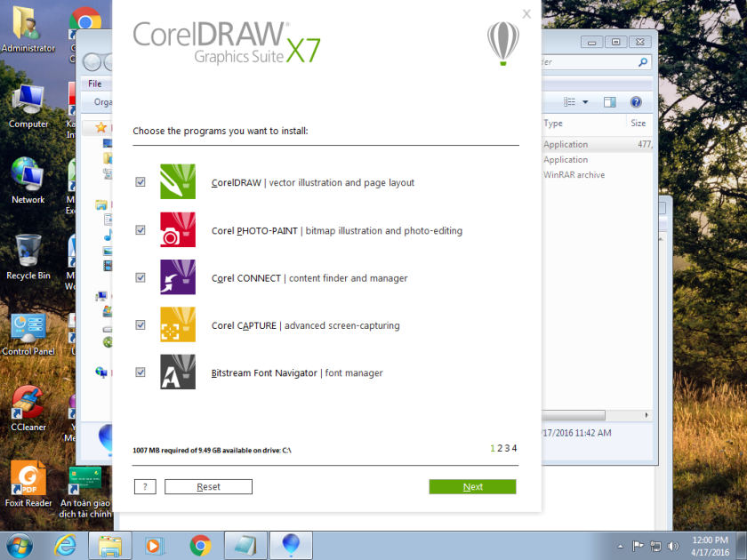Click the yellow Corel CAPTURE icon
747x560 pixels.
[177, 324]
